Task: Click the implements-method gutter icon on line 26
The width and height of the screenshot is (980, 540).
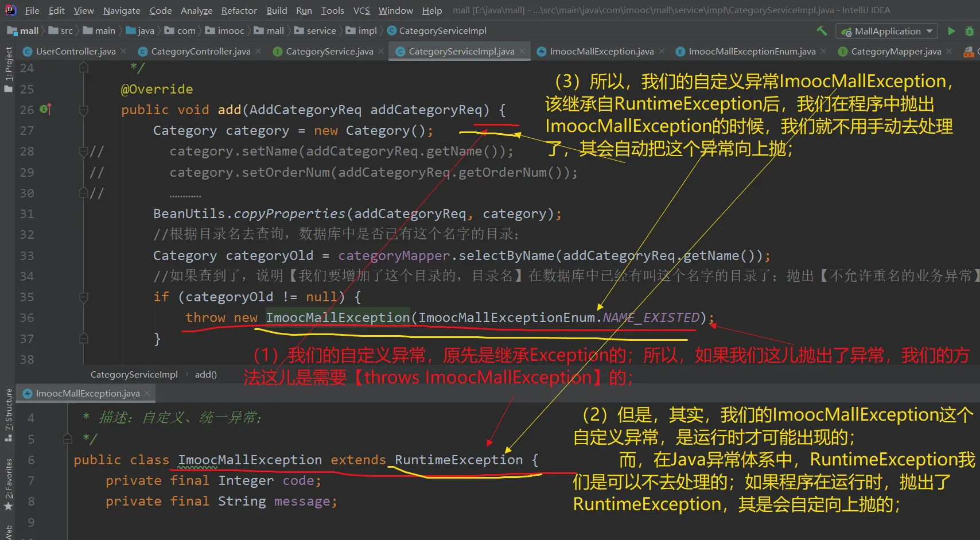Action: 46,109
